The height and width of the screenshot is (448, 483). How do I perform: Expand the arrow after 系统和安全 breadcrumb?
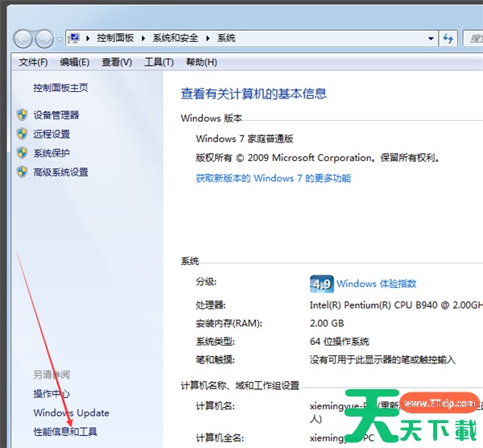point(208,38)
